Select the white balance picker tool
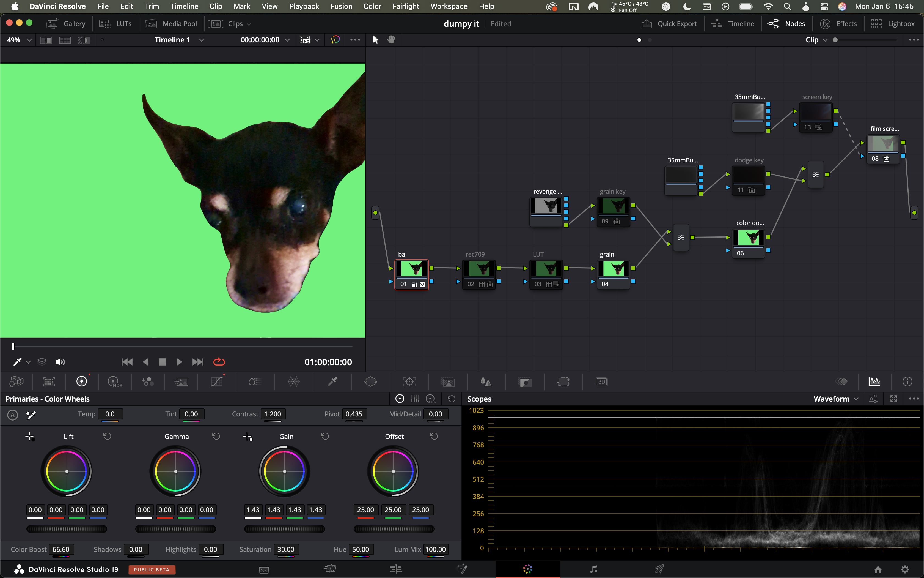Screen dimensions: 924x578 31,415
